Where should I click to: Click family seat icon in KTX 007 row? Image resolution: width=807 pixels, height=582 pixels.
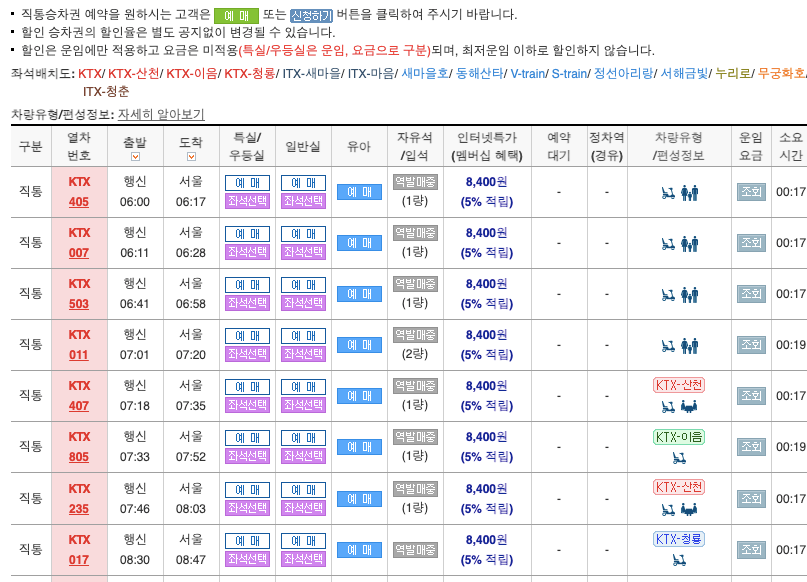tap(689, 244)
